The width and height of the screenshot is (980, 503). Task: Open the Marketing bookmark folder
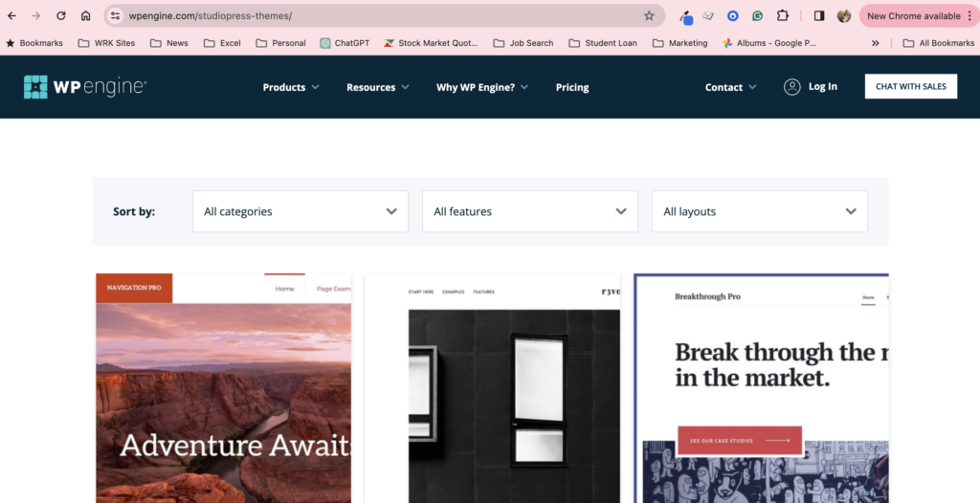[680, 43]
